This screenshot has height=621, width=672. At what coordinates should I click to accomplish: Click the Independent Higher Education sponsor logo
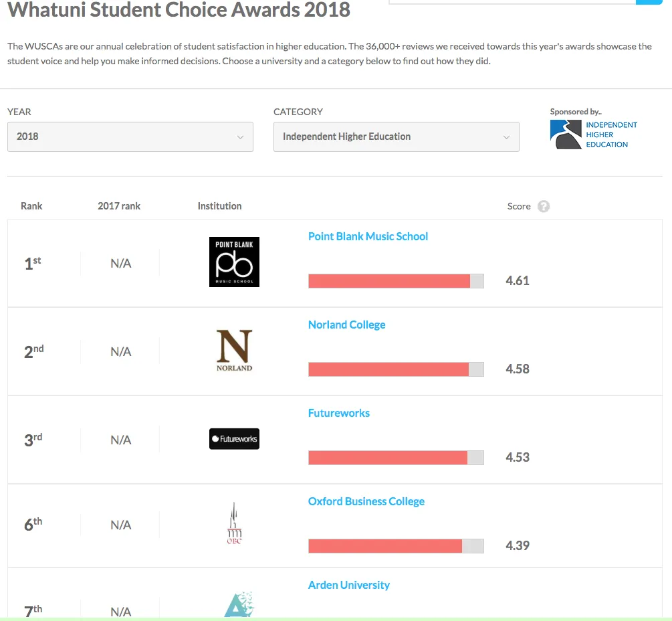tap(566, 135)
